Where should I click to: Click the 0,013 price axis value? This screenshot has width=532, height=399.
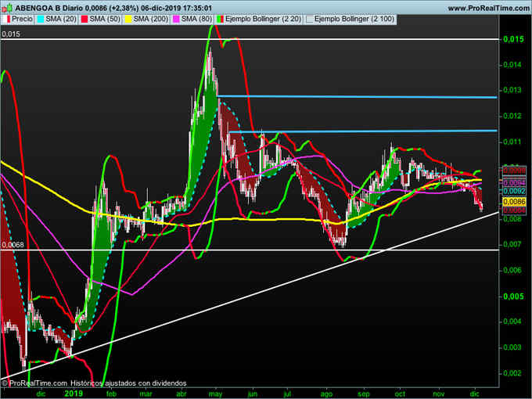pyautogui.click(x=512, y=90)
